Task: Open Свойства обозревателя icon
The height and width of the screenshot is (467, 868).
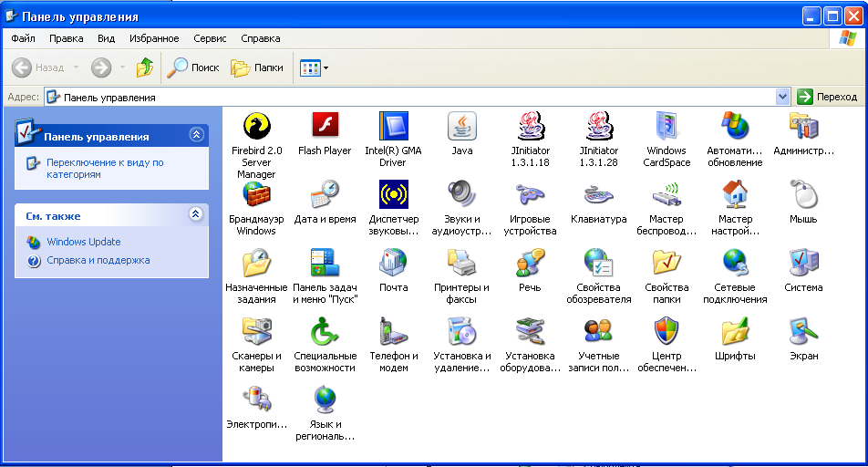Action: coord(598,263)
